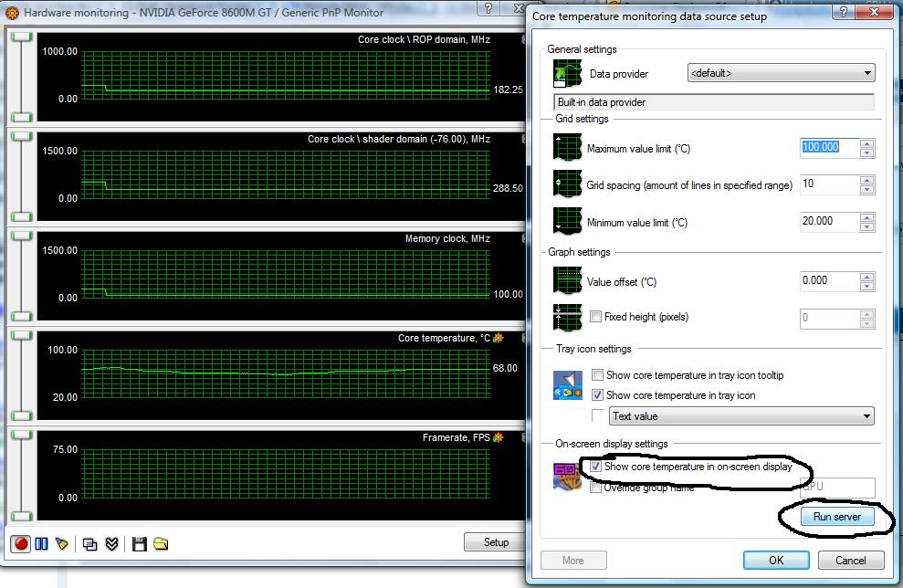Viewport: 903px width, 588px height.
Task: Decrease Maximum value limit with down arrow
Action: 866,152
